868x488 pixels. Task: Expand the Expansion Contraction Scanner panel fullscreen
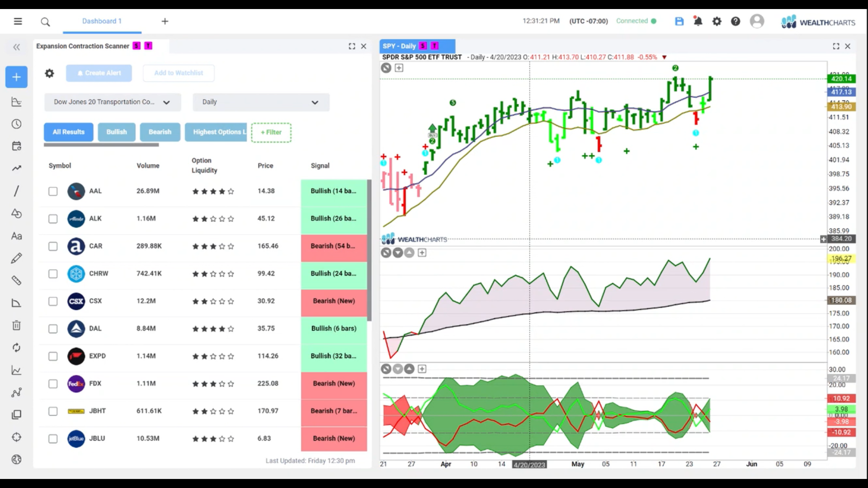point(352,46)
